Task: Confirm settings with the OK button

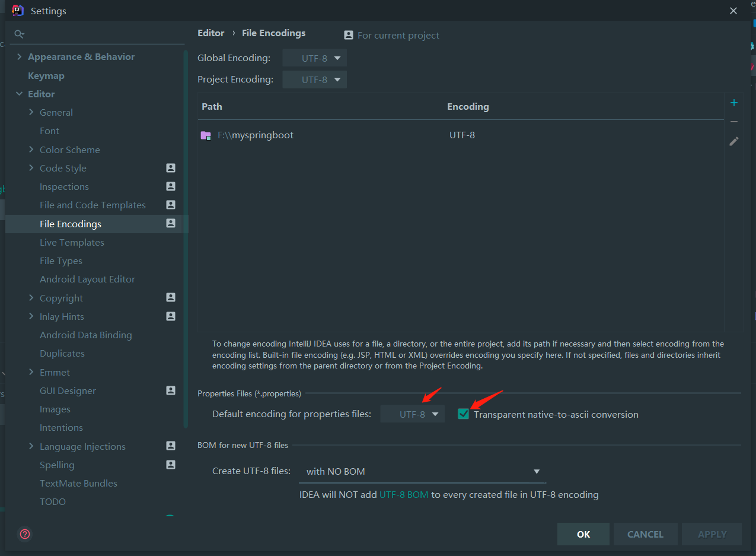Action: click(x=583, y=533)
